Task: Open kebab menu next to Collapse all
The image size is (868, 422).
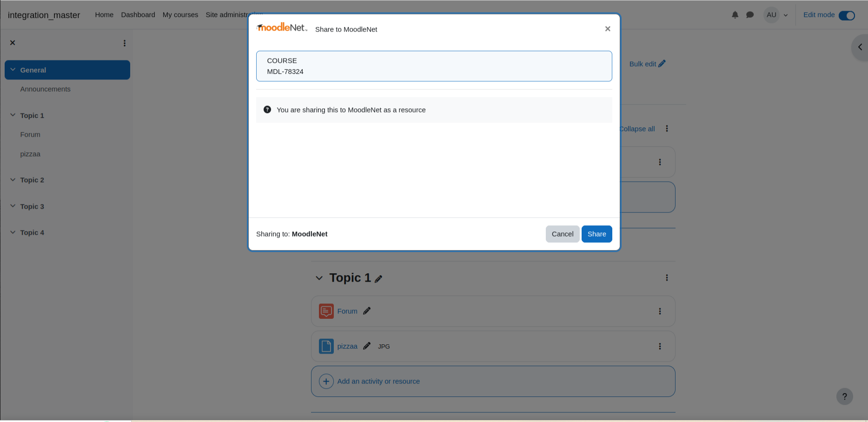Action: (667, 129)
